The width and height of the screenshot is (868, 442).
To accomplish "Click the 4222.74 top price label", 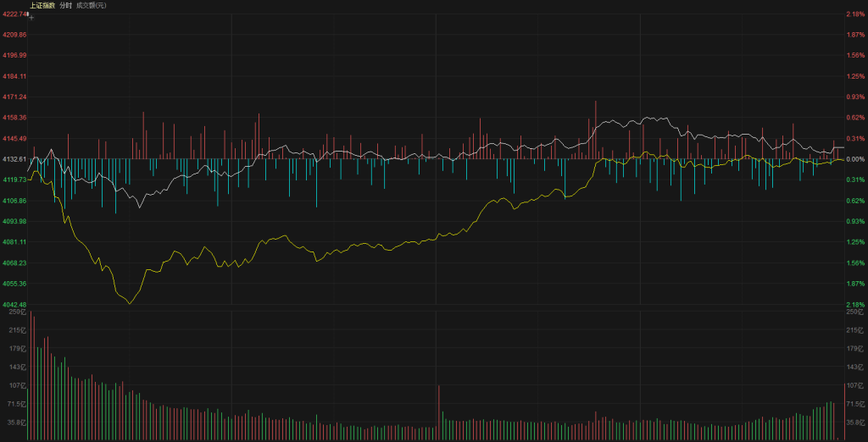I will coord(14,14).
